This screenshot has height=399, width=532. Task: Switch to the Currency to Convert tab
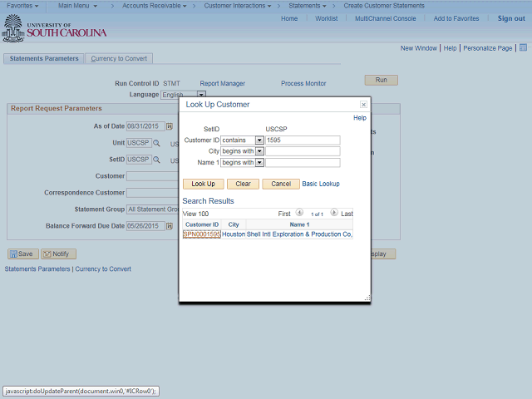tap(119, 59)
